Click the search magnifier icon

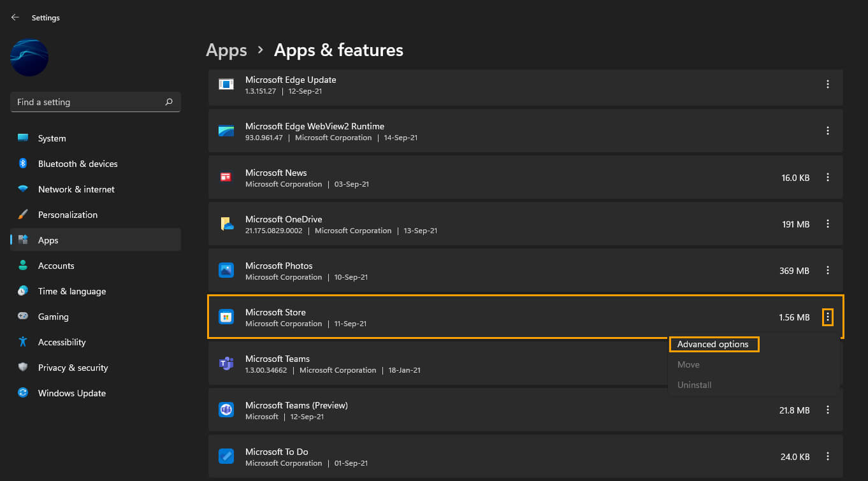(169, 102)
